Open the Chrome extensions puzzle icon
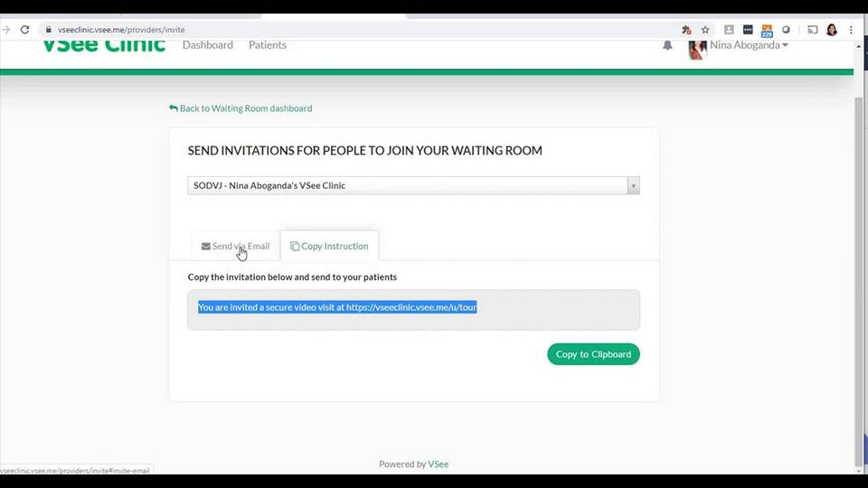868x488 pixels. coord(686,30)
